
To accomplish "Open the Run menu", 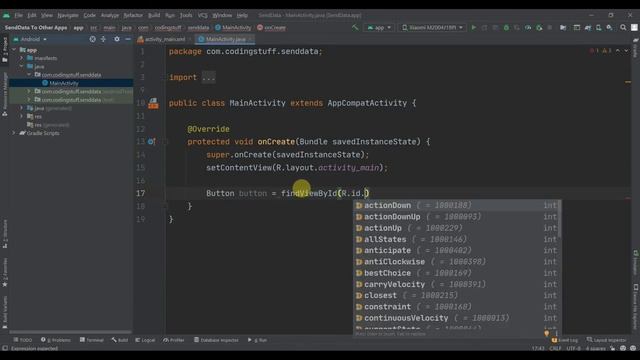I will (x=170, y=15).
